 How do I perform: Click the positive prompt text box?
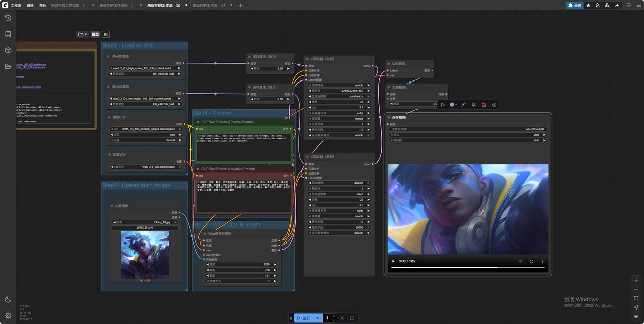coord(244,147)
